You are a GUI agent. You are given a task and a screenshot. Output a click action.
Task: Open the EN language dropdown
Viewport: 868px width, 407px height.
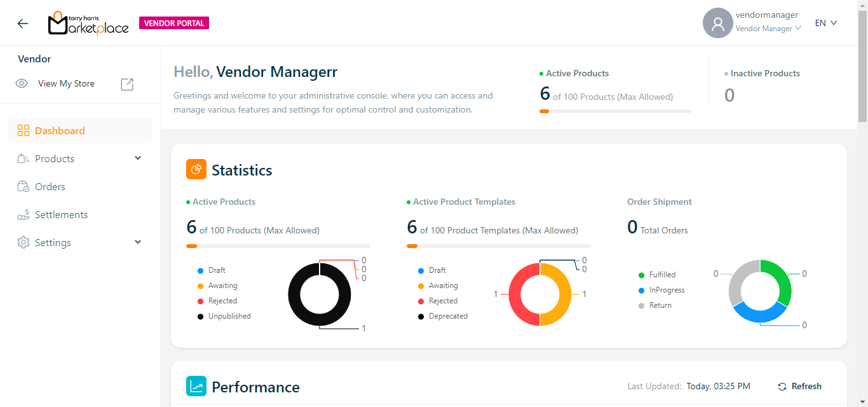pos(826,23)
